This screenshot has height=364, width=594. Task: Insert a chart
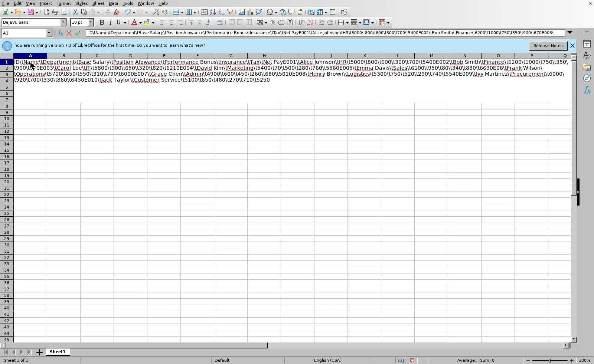click(x=250, y=12)
